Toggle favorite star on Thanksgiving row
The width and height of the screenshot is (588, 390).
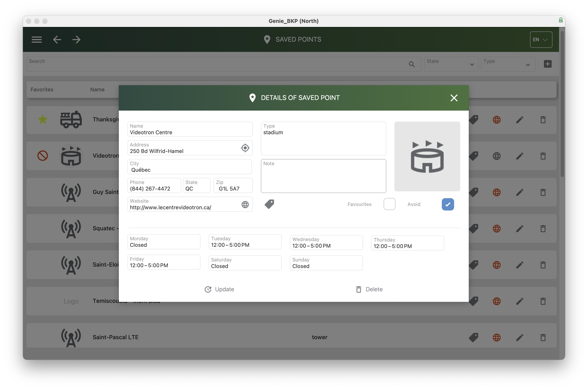(x=43, y=119)
